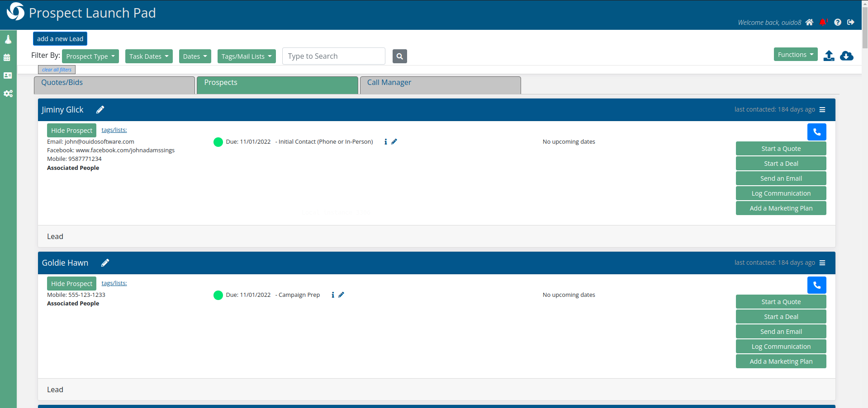
Task: View info for Campaign Prep task
Action: 333,295
